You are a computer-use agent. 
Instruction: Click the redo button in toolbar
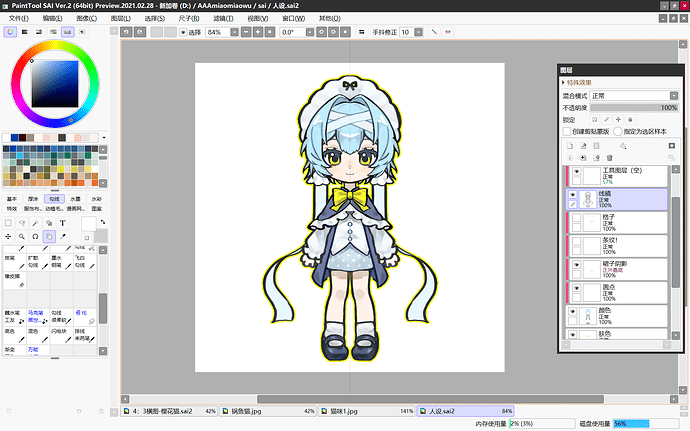coord(140,32)
